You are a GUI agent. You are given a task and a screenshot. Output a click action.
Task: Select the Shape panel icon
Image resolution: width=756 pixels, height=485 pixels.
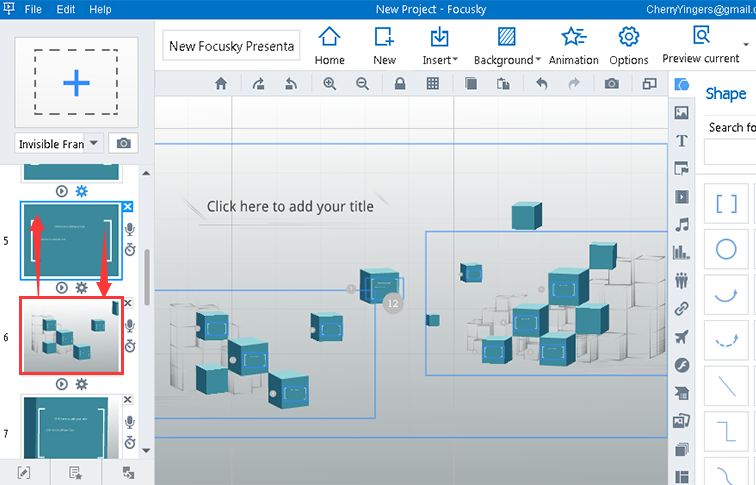(682, 85)
